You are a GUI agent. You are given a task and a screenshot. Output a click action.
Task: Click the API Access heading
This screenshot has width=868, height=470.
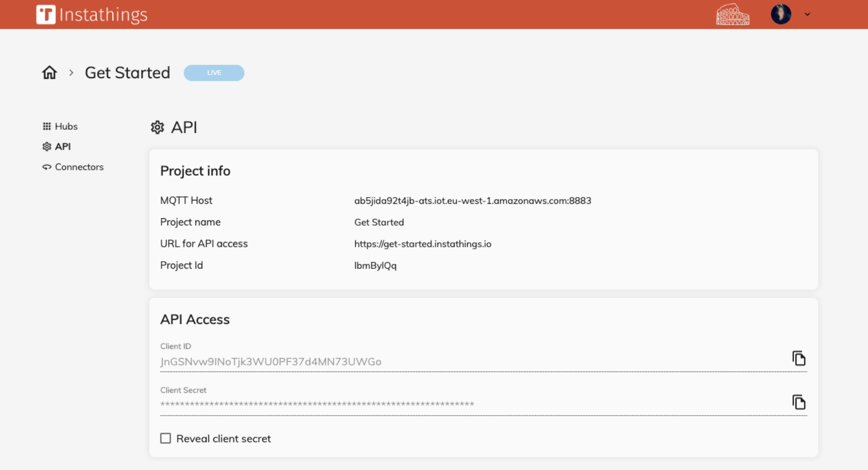pos(195,319)
